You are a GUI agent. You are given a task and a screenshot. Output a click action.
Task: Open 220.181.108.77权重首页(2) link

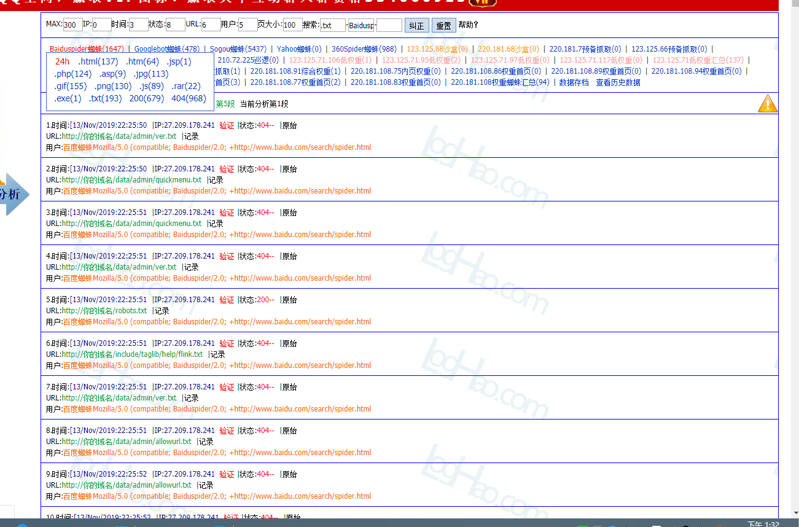(x=295, y=82)
